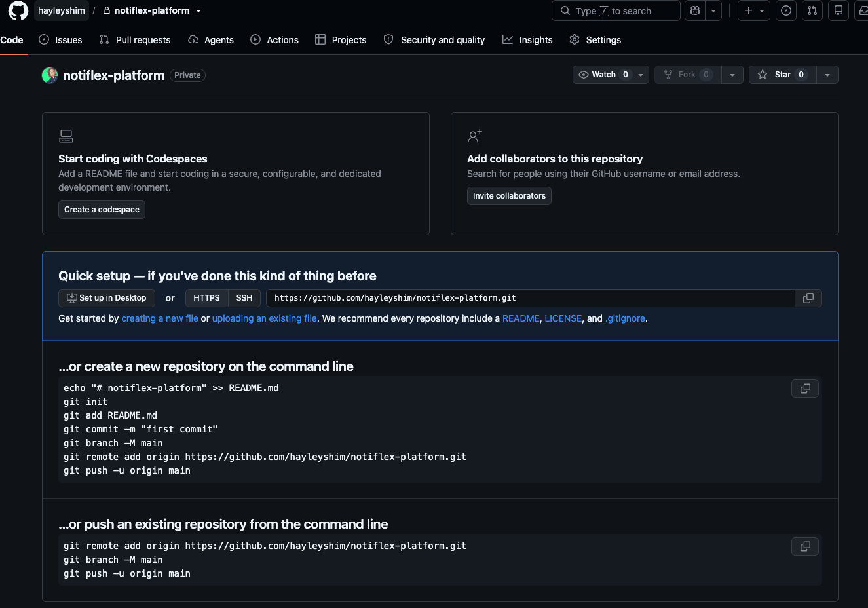View the Security and quality tab
868x608 pixels.
[434, 40]
